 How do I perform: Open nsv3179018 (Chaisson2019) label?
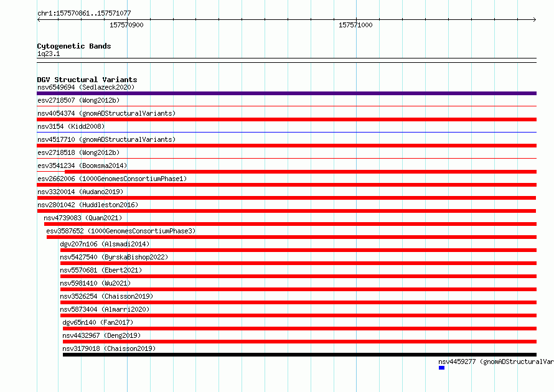109,348
